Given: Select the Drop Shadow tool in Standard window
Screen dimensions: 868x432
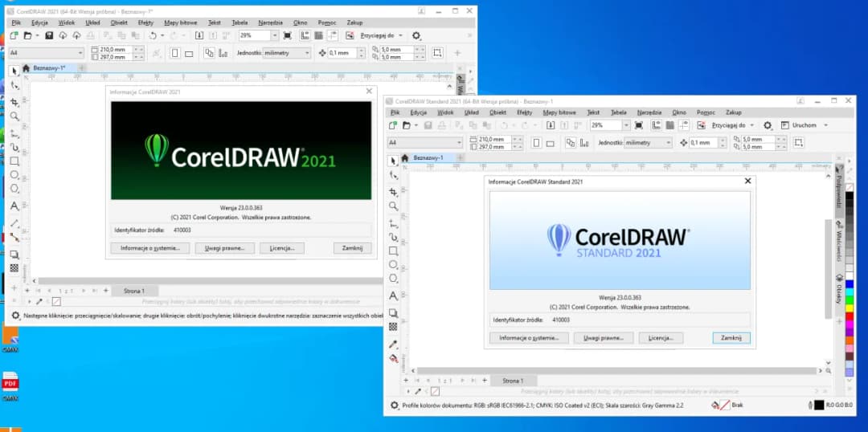Looking at the screenshot, I should [393, 313].
